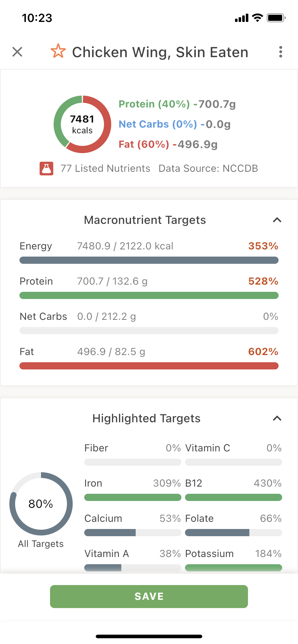Viewport: 298px width, 644px height.
Task: Select the 77 Listed Nutrients label
Action: click(x=105, y=168)
